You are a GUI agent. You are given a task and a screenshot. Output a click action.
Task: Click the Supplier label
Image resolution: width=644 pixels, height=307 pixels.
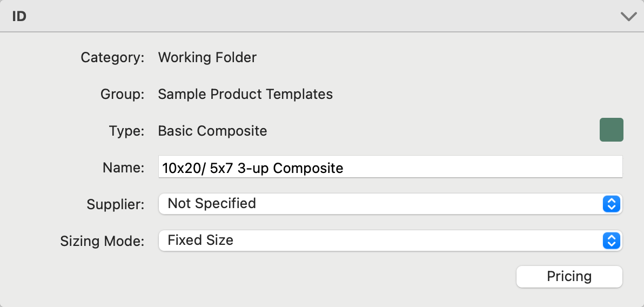click(x=116, y=204)
